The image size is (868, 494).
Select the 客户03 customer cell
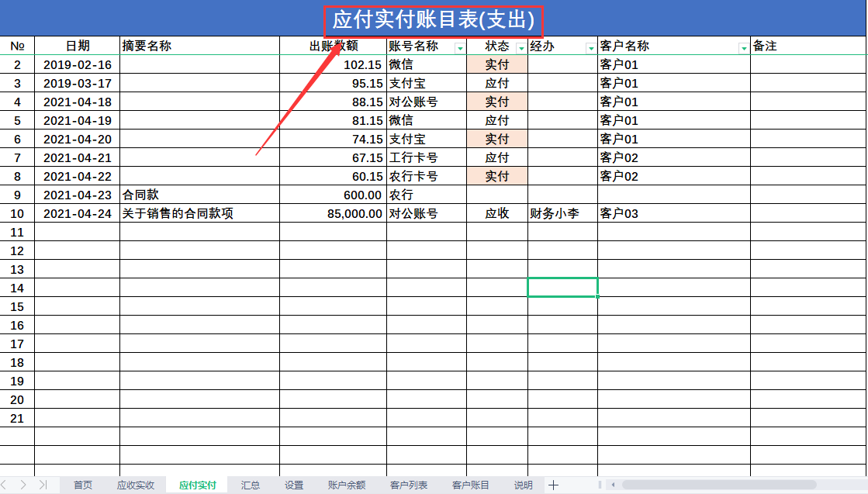(674, 213)
